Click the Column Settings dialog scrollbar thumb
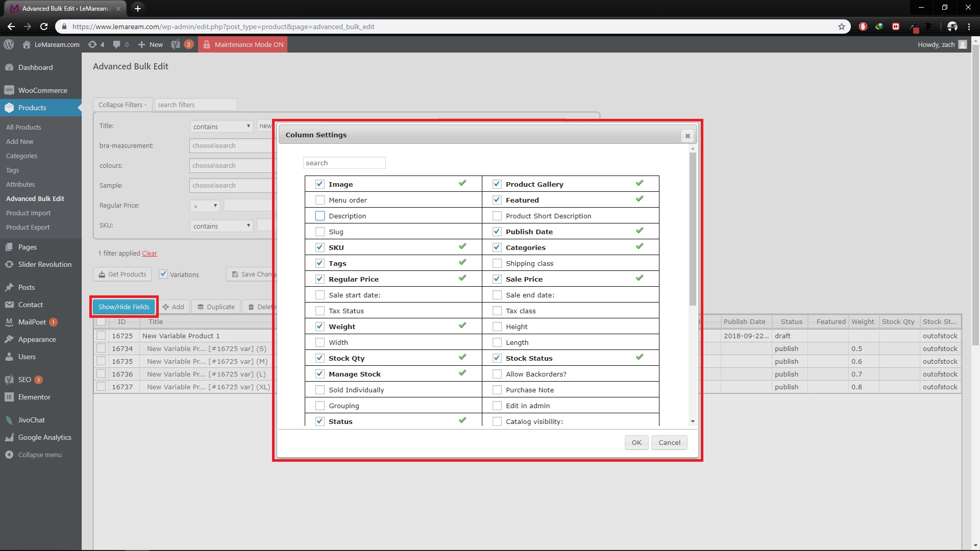The image size is (980, 551). point(693,229)
